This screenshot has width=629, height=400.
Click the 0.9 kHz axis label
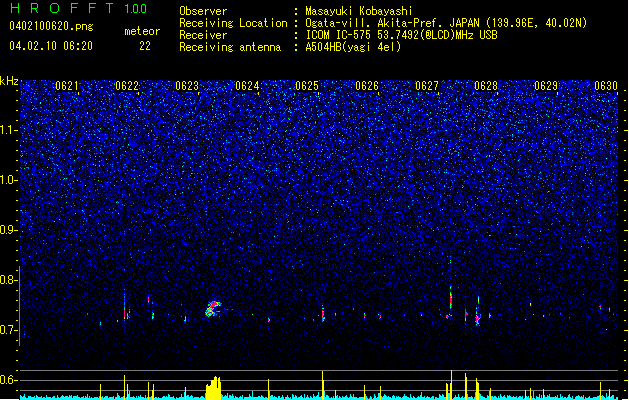point(8,230)
